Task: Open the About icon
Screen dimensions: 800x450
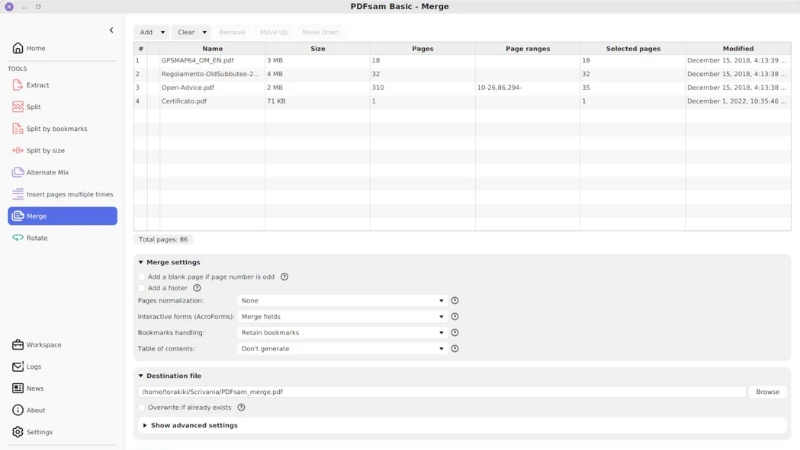Action: tap(18, 410)
